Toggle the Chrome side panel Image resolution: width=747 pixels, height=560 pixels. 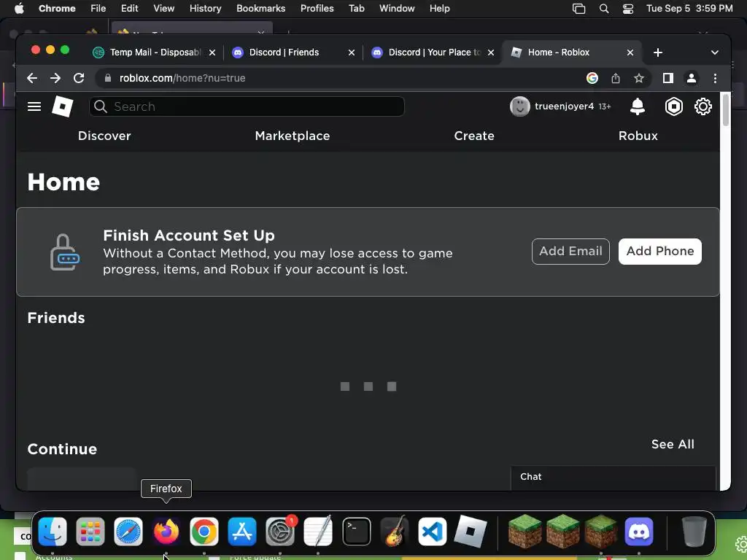coord(668,78)
